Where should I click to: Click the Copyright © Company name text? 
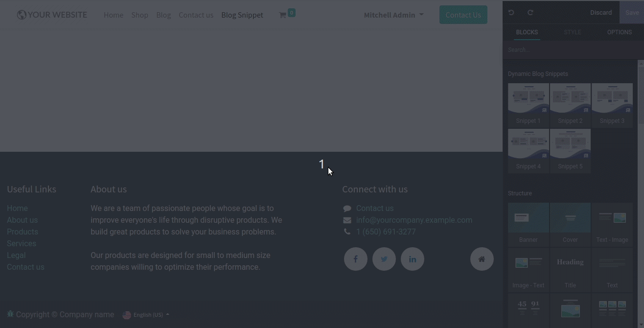tap(65, 314)
